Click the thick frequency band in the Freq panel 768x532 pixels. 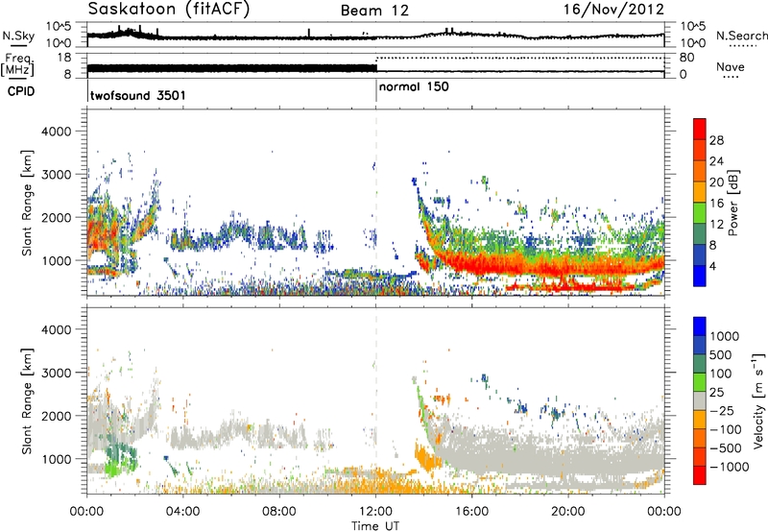pos(232,68)
